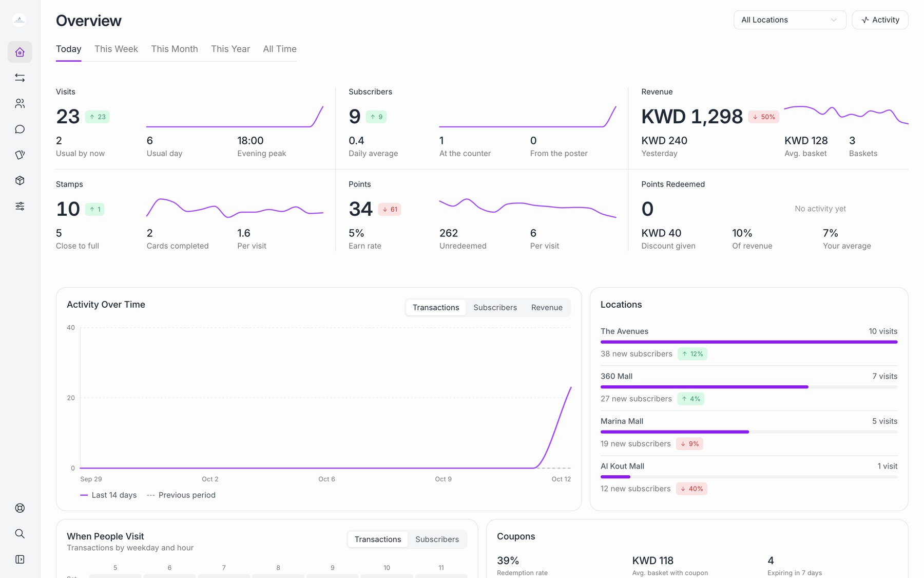924x578 pixels.
Task: Click the Al Kout Mall location name
Action: pyautogui.click(x=622, y=467)
